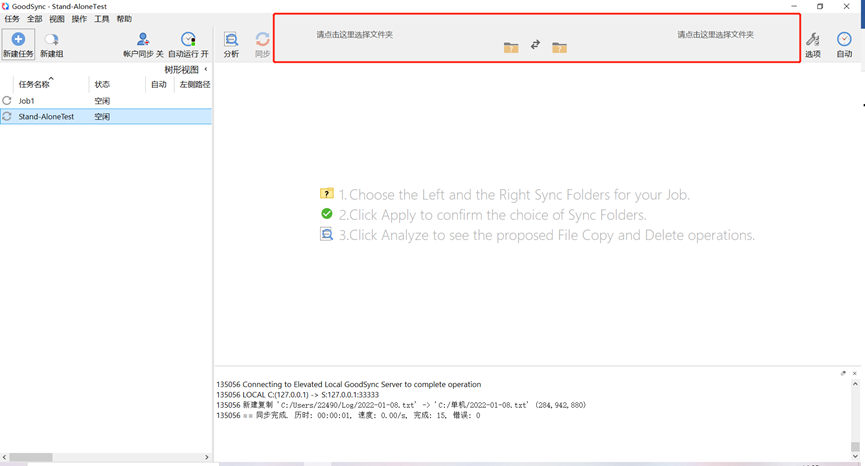865x466 pixels.
Task: Choose left sync folder via folder icon
Action: (x=511, y=47)
